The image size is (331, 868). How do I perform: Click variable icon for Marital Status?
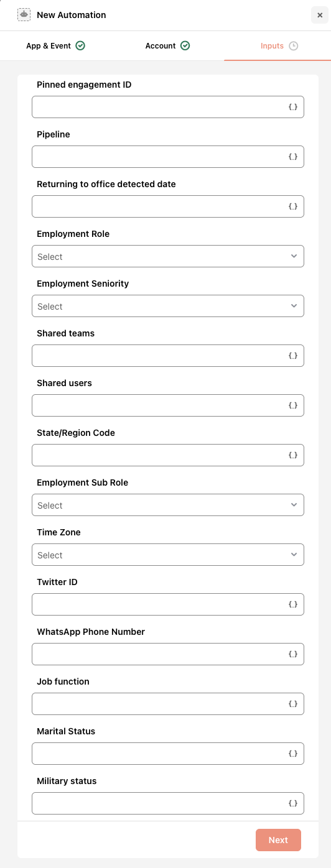click(293, 754)
